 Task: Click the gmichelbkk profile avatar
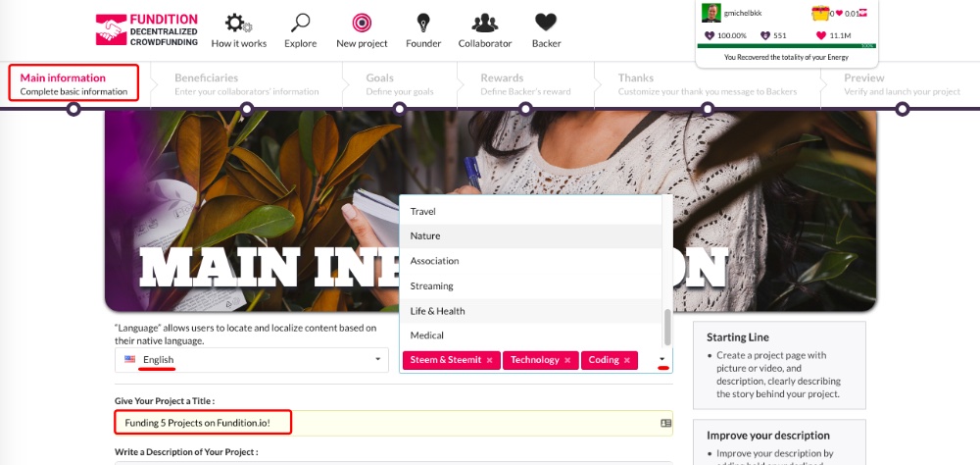[x=711, y=13]
